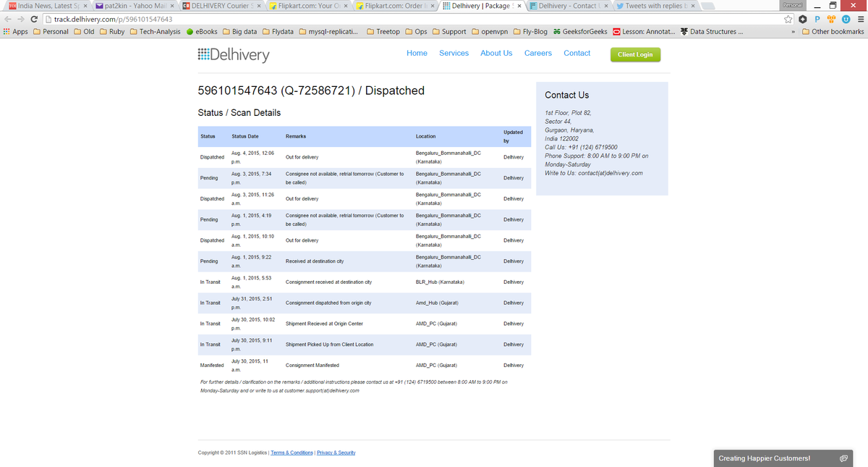Go back with the browser back arrow
868x467 pixels.
[x=7, y=20]
